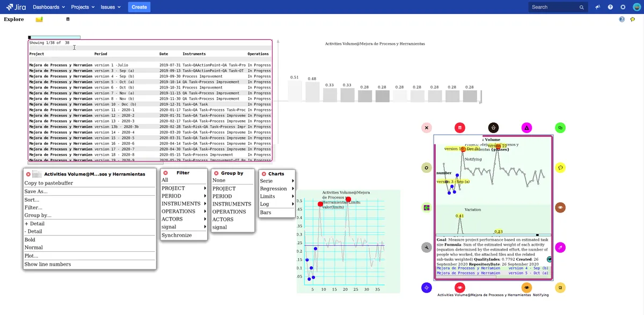Click the small calculator icon beside Explore

(68, 19)
